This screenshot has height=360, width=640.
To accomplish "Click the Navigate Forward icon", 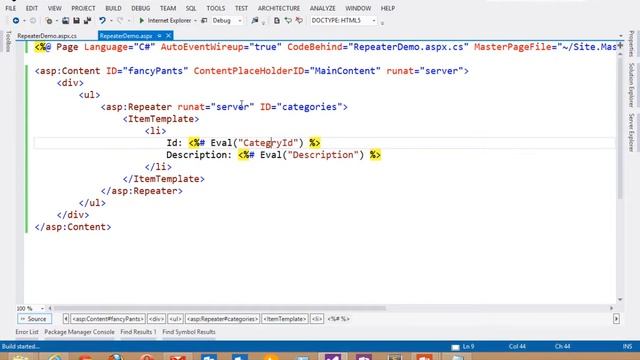I will coord(33,20).
